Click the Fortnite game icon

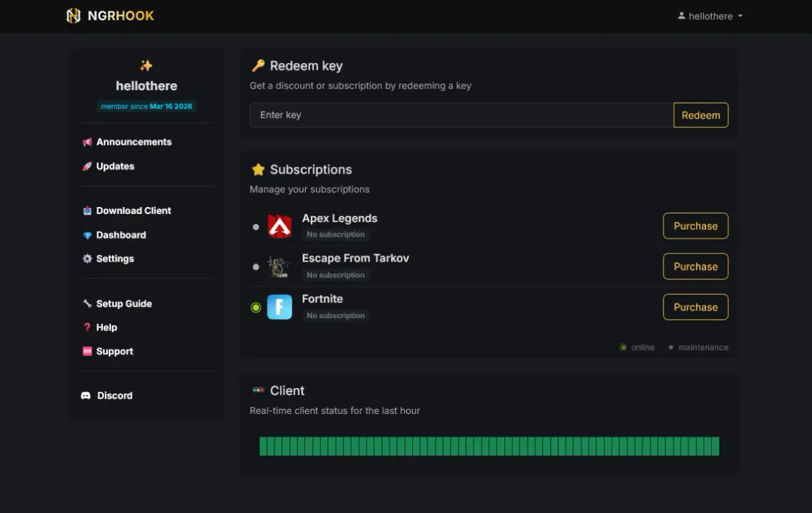pyautogui.click(x=279, y=307)
